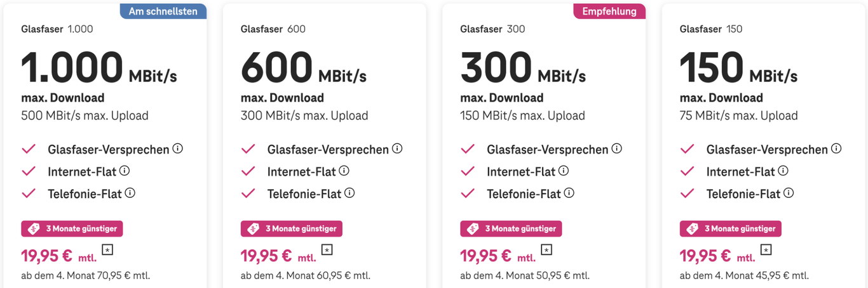Click Internet-Flat info icon in Glasfaser 1.000 card
The width and height of the screenshot is (868, 288).
pos(125,171)
